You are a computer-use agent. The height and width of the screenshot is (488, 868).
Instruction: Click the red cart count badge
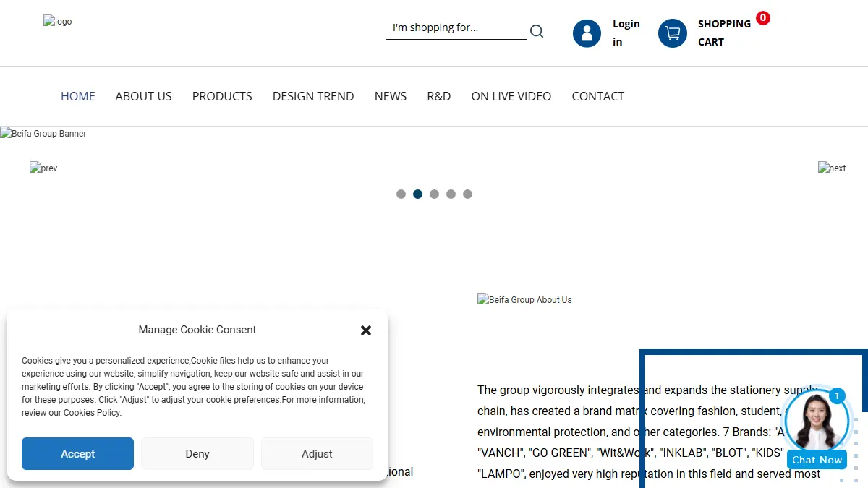tap(763, 18)
